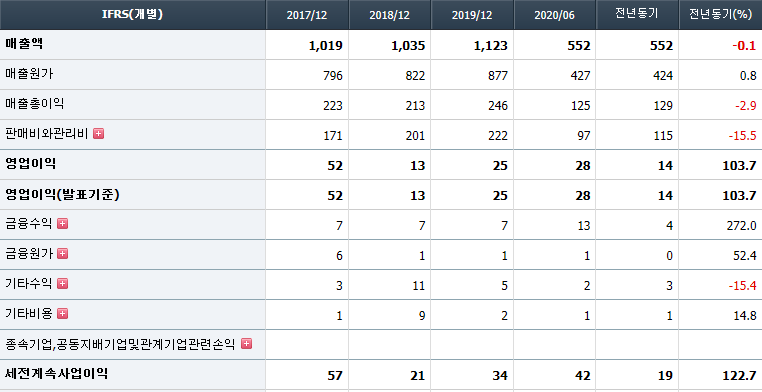Click 판매비와관리비 value 222

[498, 136]
